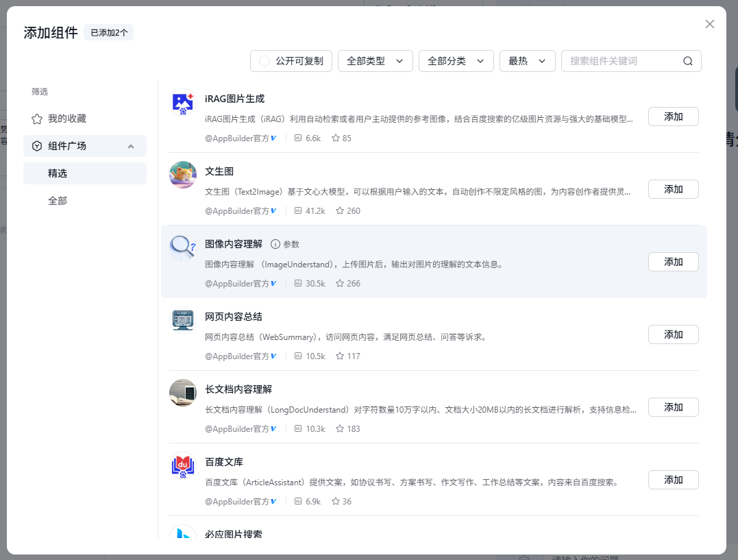The width and height of the screenshot is (738, 560).
Task: Toggle the 公开可复制 radio option
Action: tap(265, 61)
